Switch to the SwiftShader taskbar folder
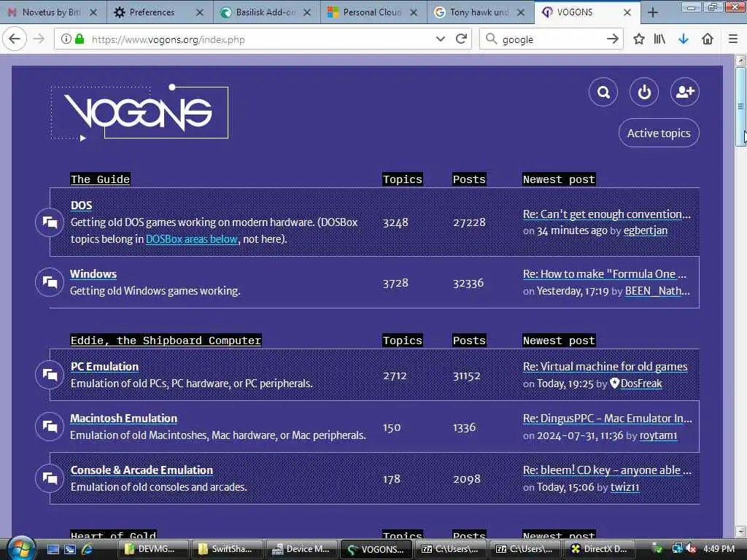Screen dimensions: 747x560 (x=228, y=549)
